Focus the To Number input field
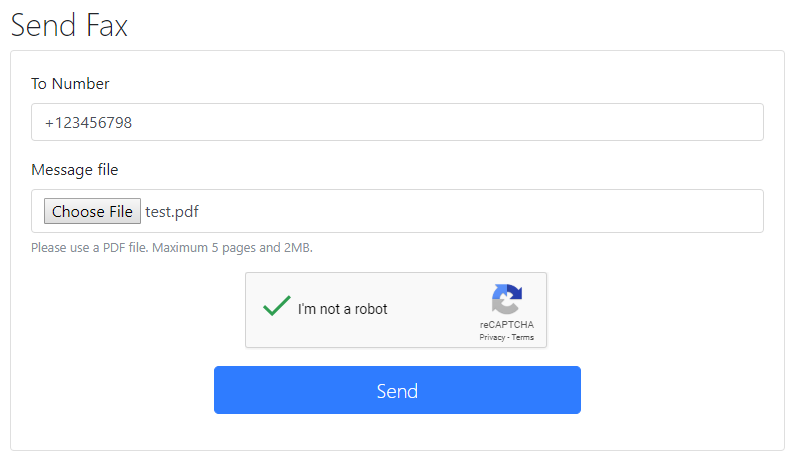The width and height of the screenshot is (791, 458). pyautogui.click(x=397, y=122)
